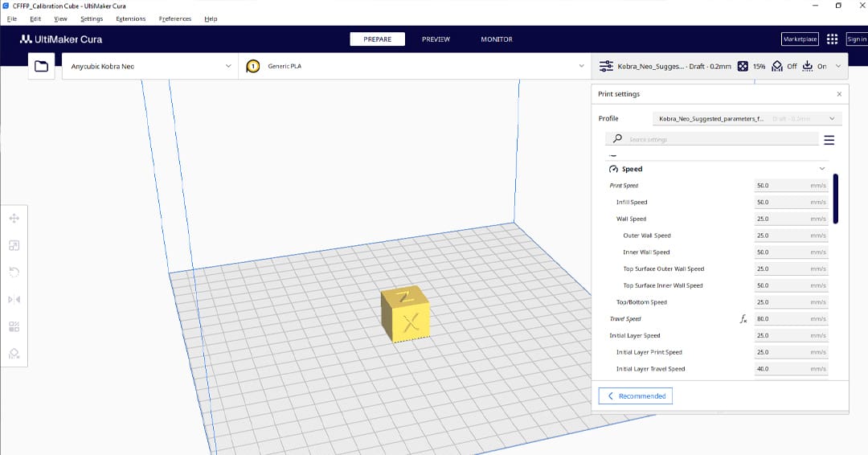This screenshot has width=868, height=455.
Task: Open the View menu
Action: pos(60,18)
